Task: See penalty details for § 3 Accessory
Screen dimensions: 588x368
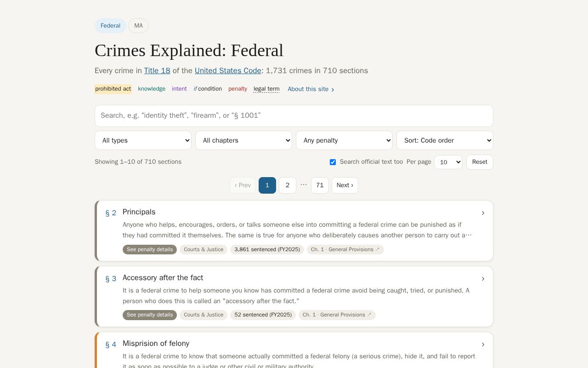Action: coord(150,315)
